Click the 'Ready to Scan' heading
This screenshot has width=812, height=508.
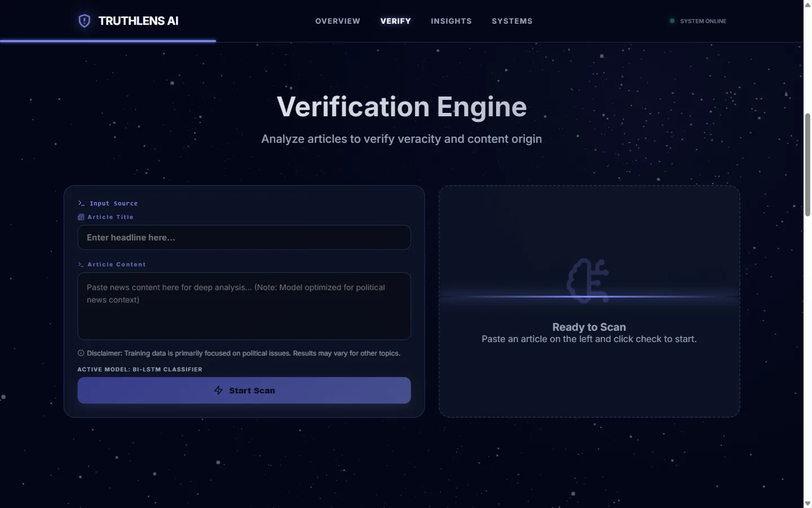click(589, 327)
